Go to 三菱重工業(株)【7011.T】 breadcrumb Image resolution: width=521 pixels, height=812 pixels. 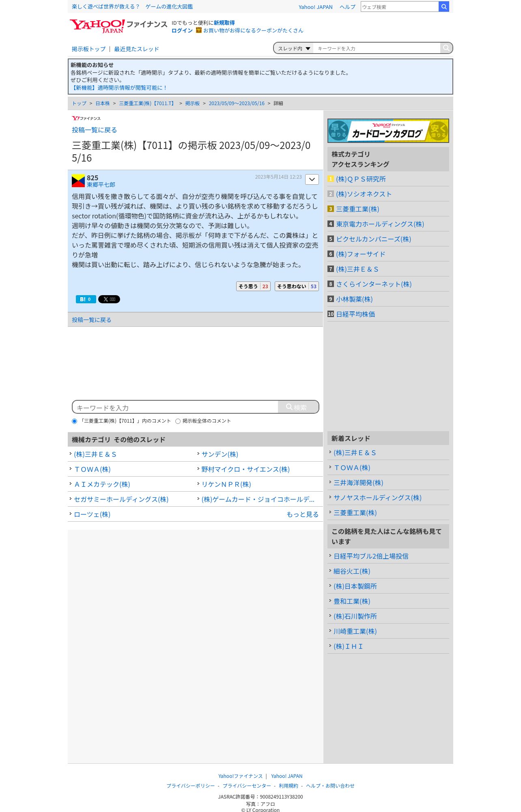pyautogui.click(x=147, y=104)
